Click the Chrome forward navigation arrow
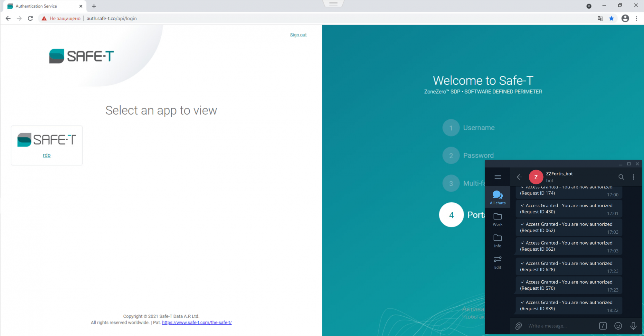The height and width of the screenshot is (336, 644). tap(19, 18)
